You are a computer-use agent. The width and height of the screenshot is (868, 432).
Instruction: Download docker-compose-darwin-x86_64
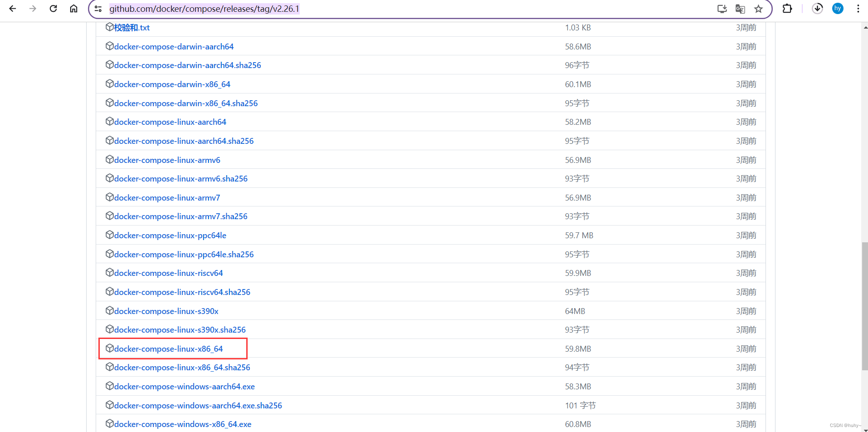[172, 84]
